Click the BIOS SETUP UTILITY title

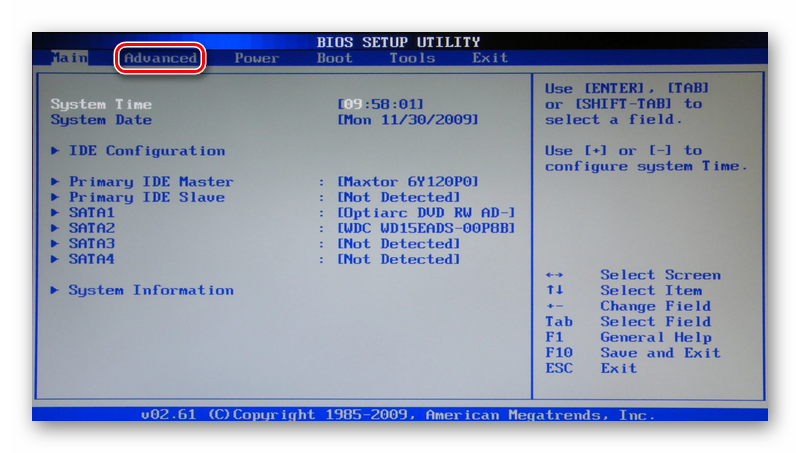coord(398,42)
